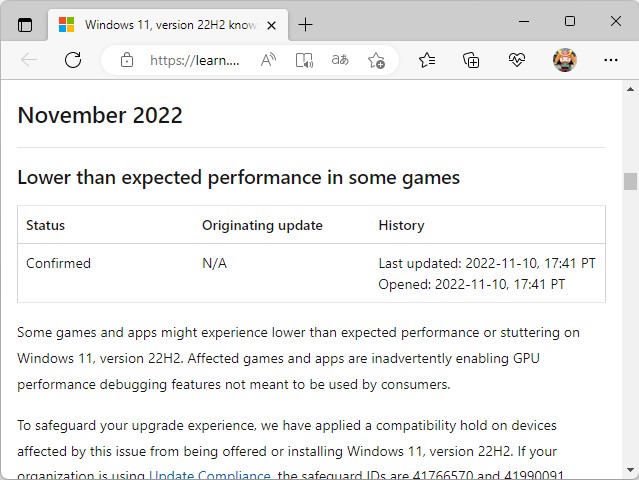Image resolution: width=639 pixels, height=480 pixels.
Task: Open the Favorites list
Action: (x=427, y=60)
